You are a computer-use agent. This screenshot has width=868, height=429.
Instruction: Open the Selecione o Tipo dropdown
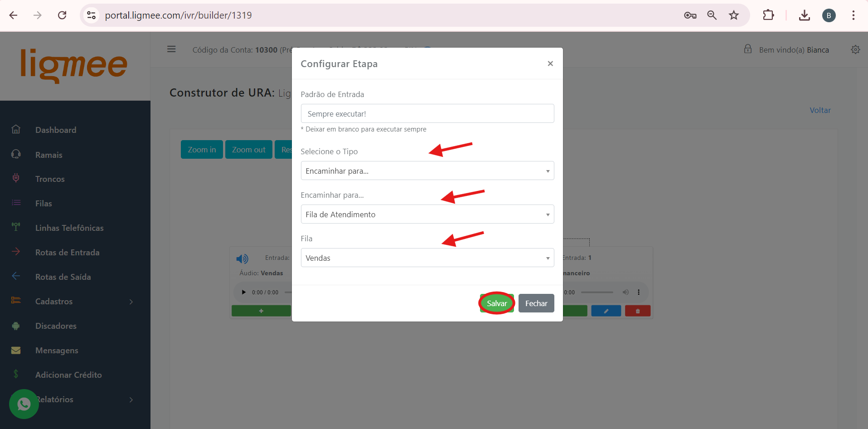(x=427, y=171)
